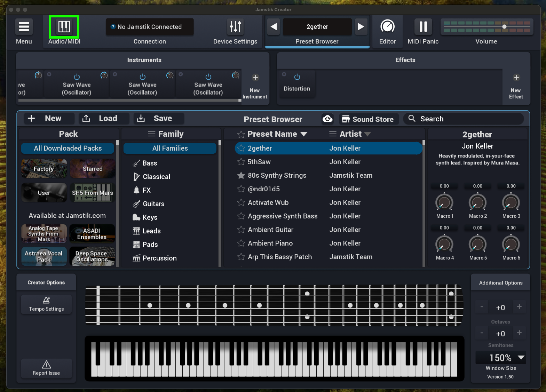Decrease Octaves with the minus button
546x392 pixels.
point(482,306)
